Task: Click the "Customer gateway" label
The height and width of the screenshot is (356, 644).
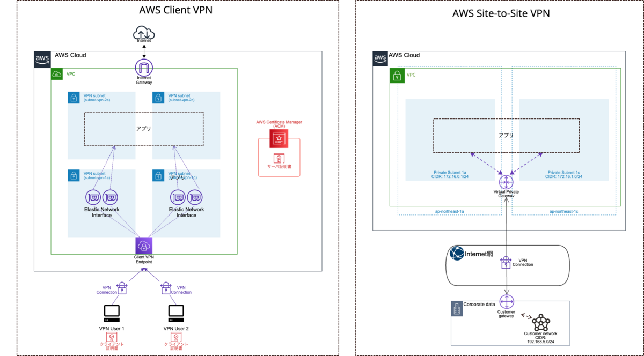Action: tap(506, 314)
